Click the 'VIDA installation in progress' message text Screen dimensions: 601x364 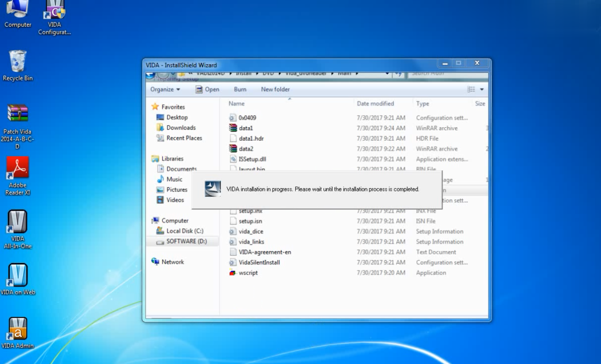[x=323, y=189]
